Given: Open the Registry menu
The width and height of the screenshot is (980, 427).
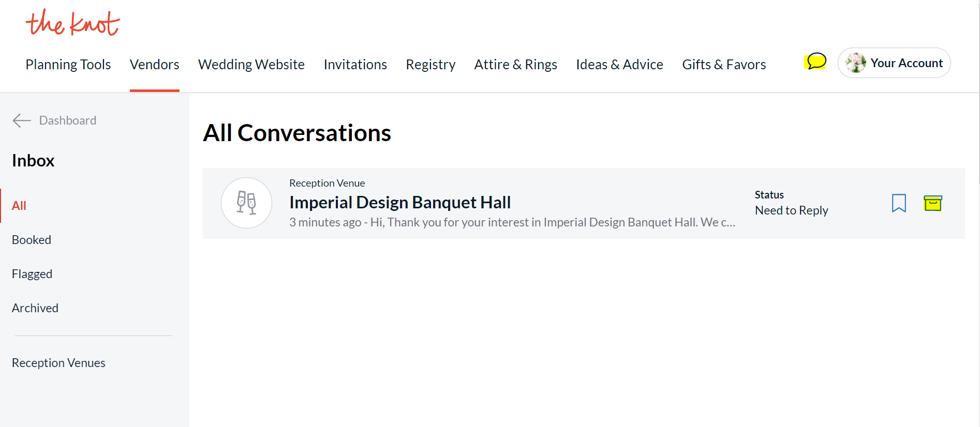Looking at the screenshot, I should click(x=430, y=65).
